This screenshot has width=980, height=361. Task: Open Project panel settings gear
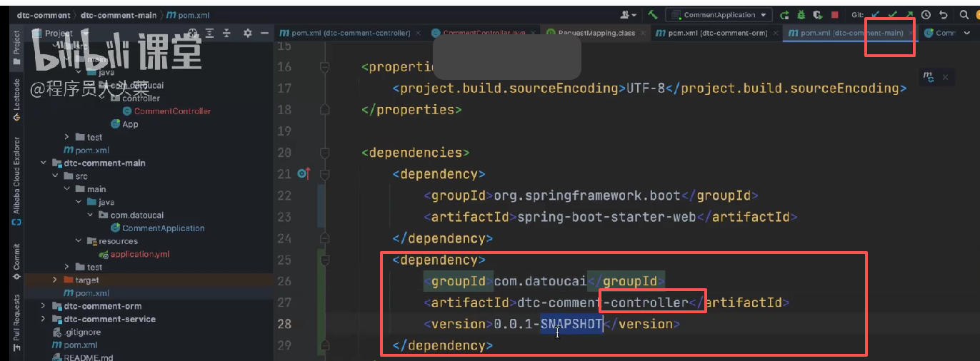248,33
